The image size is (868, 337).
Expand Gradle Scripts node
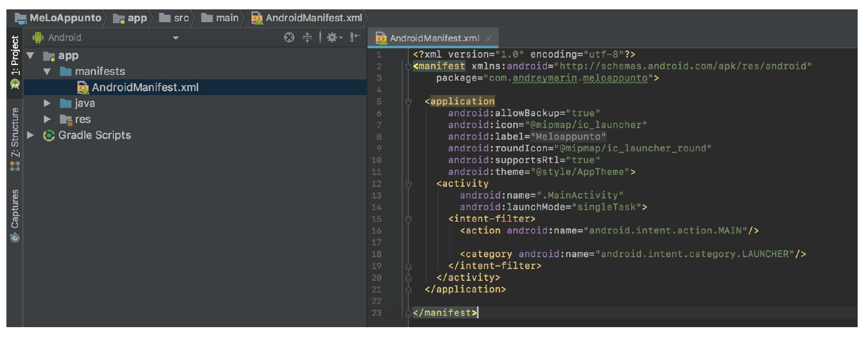[x=31, y=135]
